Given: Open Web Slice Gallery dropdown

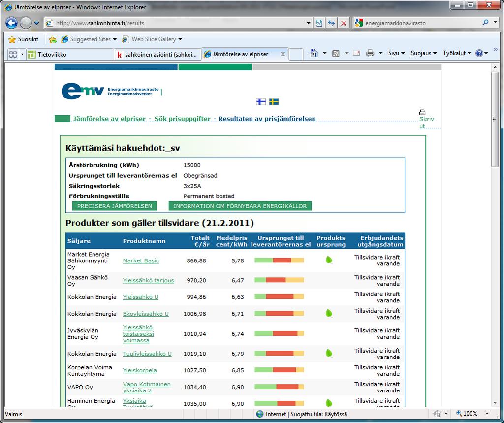Looking at the screenshot, I should (x=152, y=39).
